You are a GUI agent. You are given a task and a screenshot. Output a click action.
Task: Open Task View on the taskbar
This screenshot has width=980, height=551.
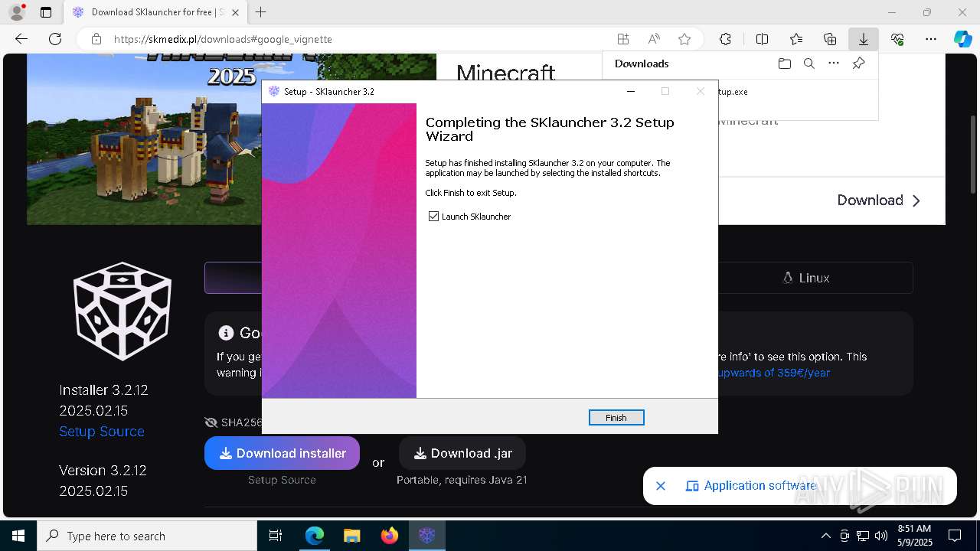click(276, 536)
